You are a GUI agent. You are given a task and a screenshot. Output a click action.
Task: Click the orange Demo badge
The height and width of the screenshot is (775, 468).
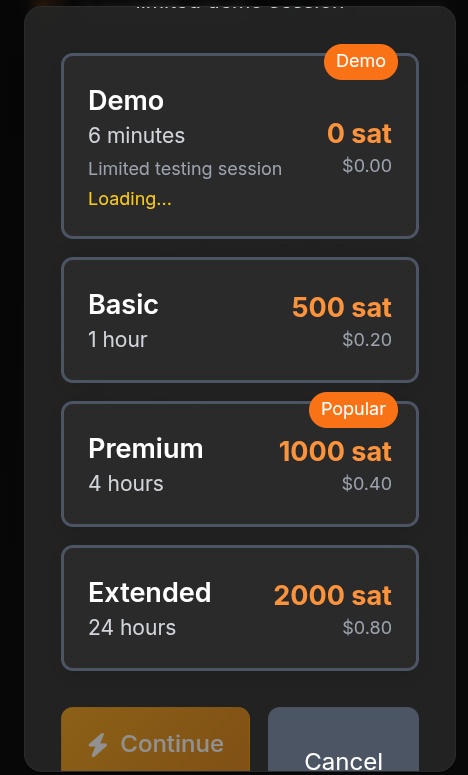(361, 62)
